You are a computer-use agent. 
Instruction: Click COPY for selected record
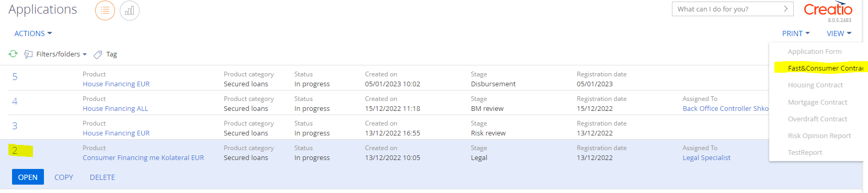coord(64,177)
